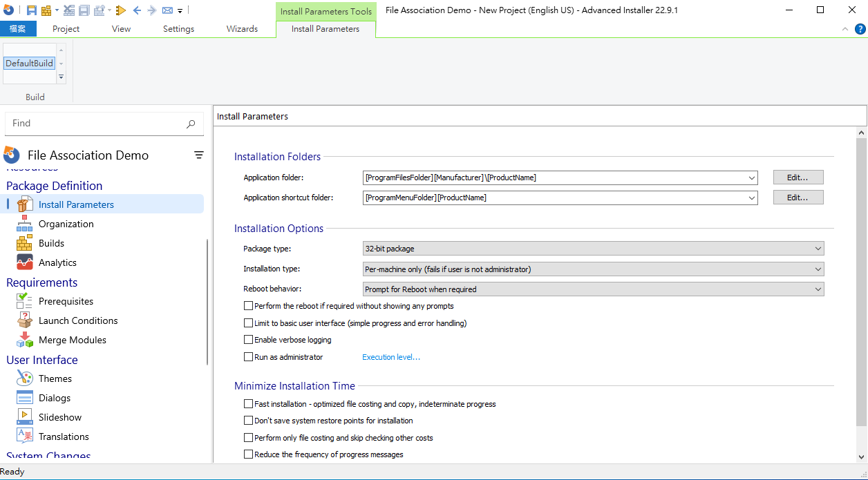This screenshot has height=480, width=868.
Task: Switch to the View ribbon tab
Action: [x=122, y=29]
